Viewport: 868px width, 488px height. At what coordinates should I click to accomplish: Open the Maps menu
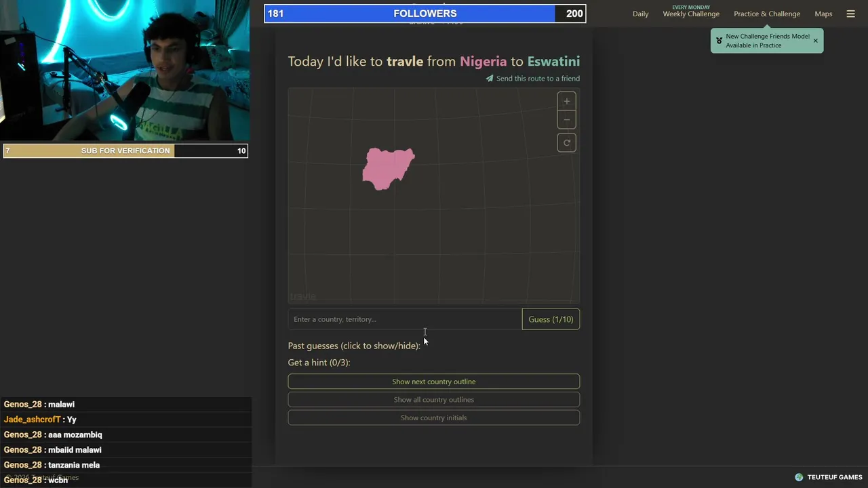tap(823, 14)
